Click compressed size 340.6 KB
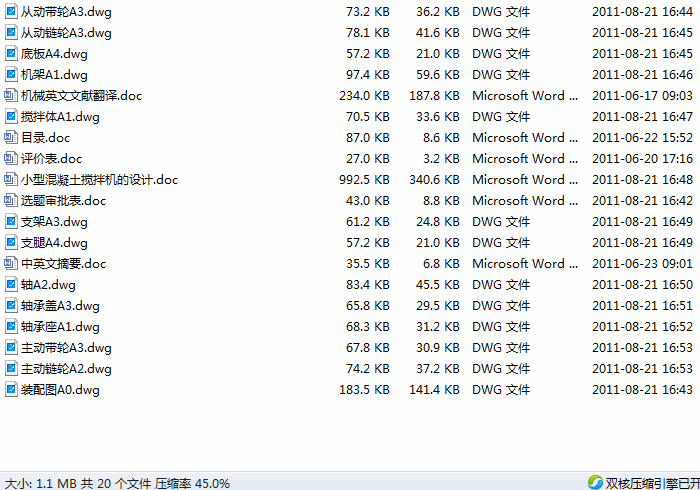 tap(434, 179)
